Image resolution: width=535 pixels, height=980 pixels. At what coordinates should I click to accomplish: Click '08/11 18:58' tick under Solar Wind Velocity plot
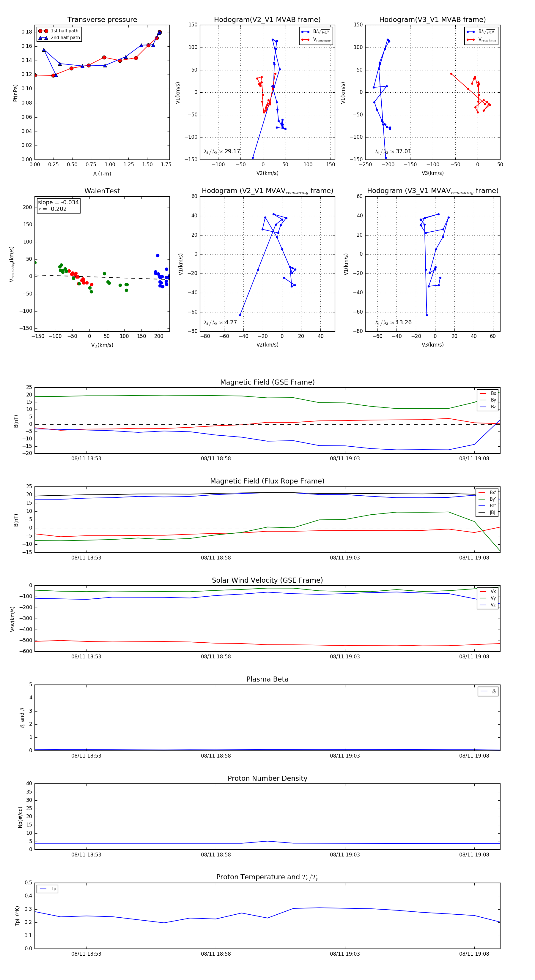point(216,657)
